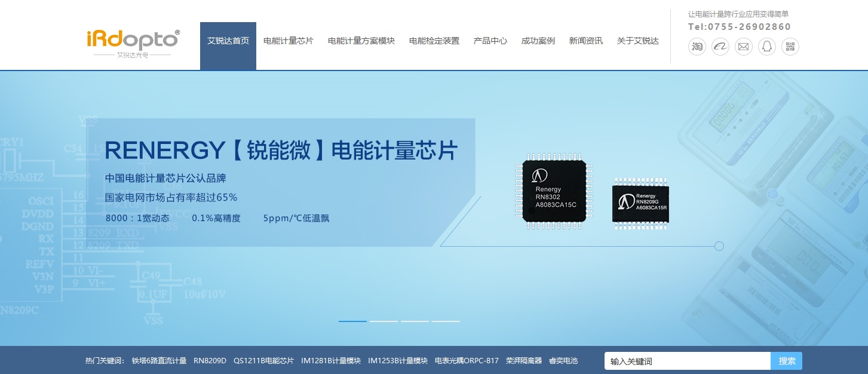
Task: Open the 电能计量方案模块 menu
Action: pyautogui.click(x=361, y=41)
